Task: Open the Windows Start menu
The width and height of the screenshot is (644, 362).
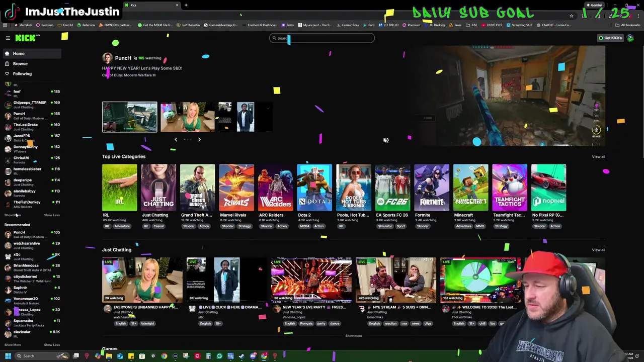Action: pyautogui.click(x=8, y=356)
